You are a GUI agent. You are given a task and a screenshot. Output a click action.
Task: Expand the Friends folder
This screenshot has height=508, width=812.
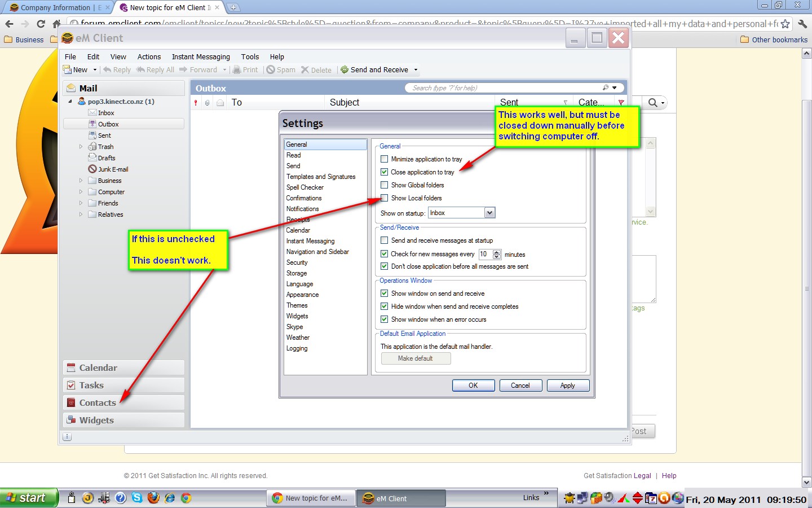(81, 203)
